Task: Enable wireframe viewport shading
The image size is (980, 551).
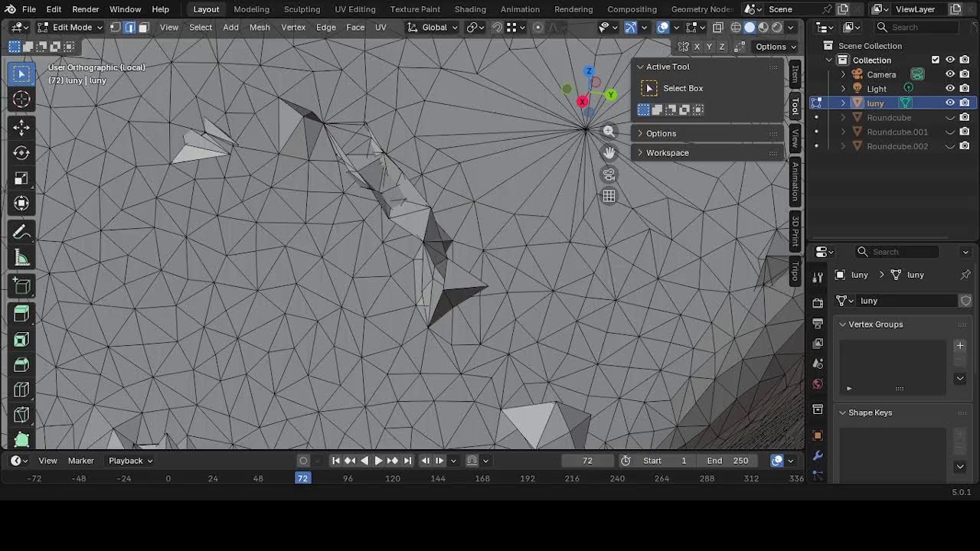Action: click(x=736, y=27)
